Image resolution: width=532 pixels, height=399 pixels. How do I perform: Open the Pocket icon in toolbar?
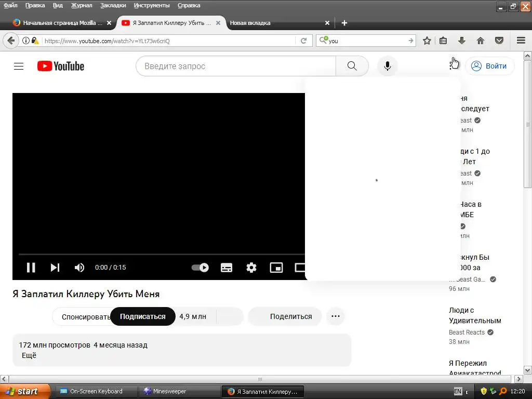coord(499,41)
